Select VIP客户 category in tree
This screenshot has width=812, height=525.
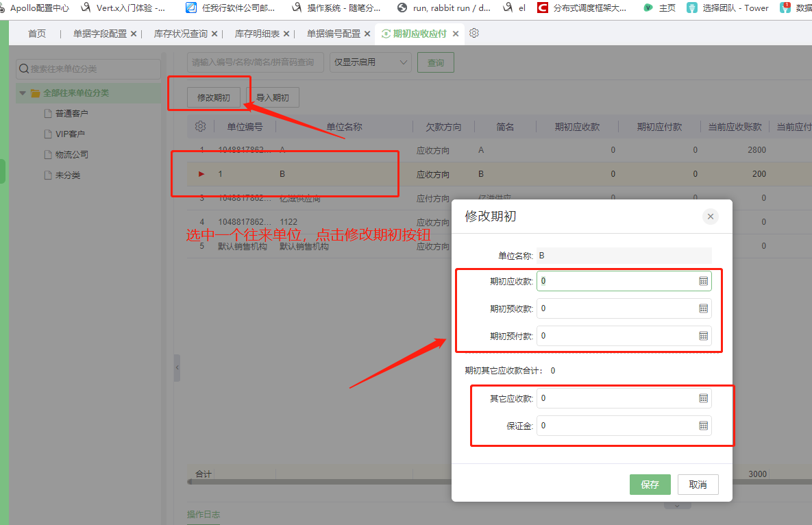pos(70,134)
